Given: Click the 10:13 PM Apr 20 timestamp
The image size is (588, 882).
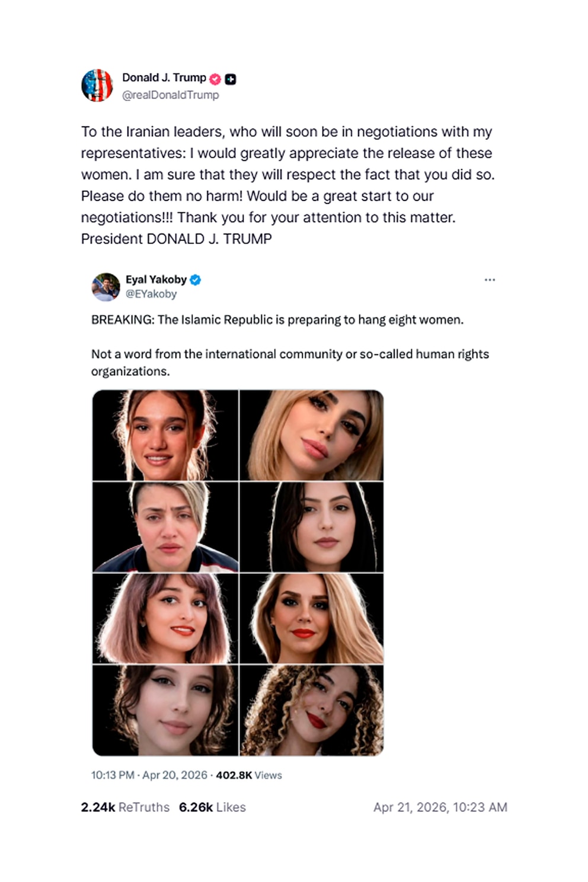Looking at the screenshot, I should click(149, 775).
